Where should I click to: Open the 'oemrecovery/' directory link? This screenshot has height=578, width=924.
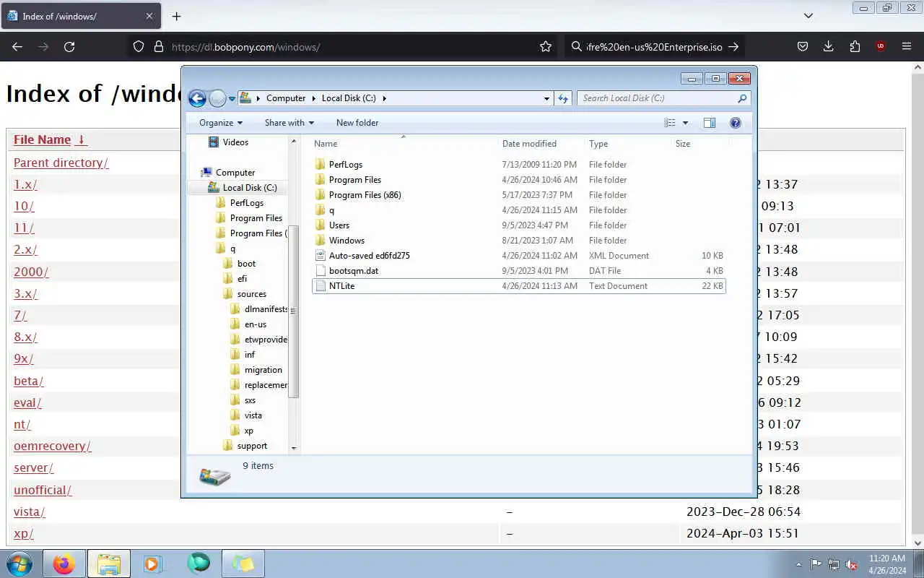(52, 446)
